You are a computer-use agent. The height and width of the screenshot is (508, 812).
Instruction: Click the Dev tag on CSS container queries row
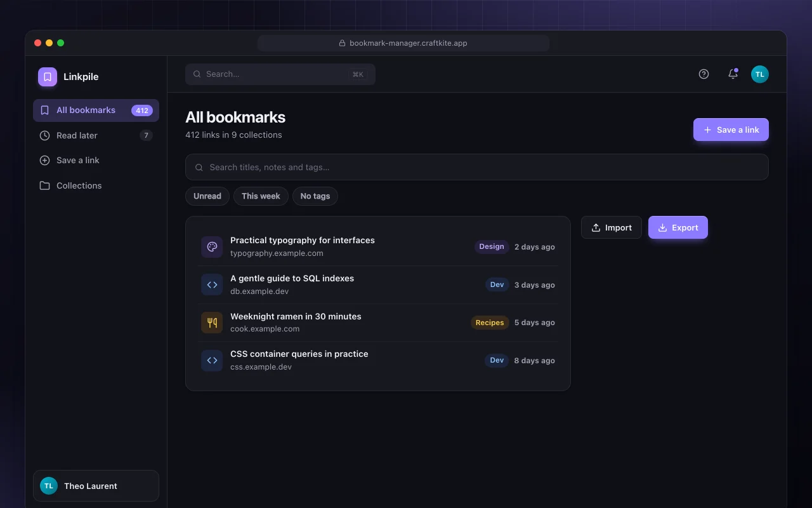pos(497,361)
